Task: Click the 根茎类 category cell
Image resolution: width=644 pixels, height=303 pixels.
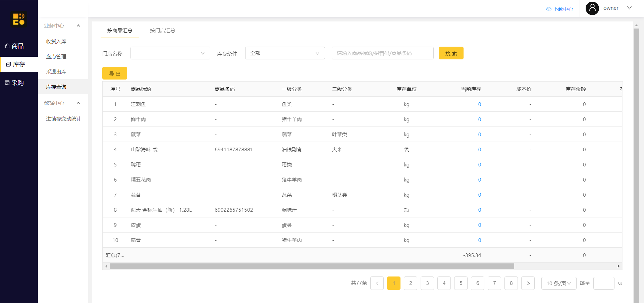Action: 339,195
